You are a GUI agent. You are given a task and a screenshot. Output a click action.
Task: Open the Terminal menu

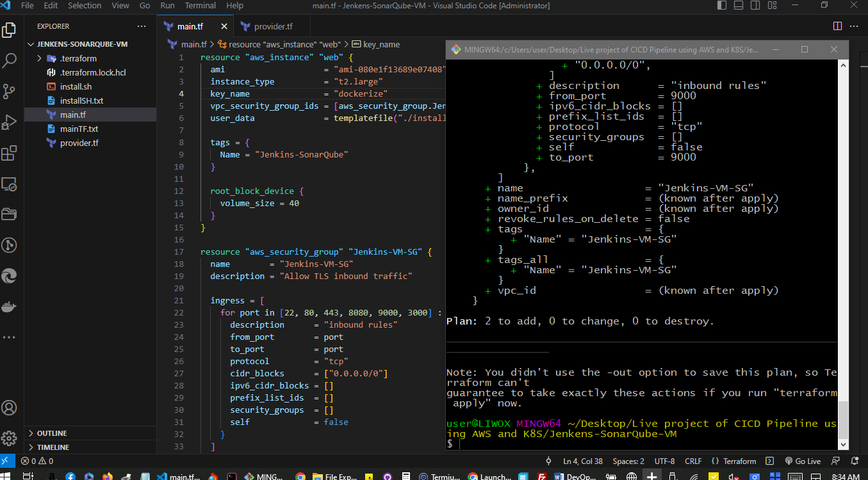pos(200,6)
